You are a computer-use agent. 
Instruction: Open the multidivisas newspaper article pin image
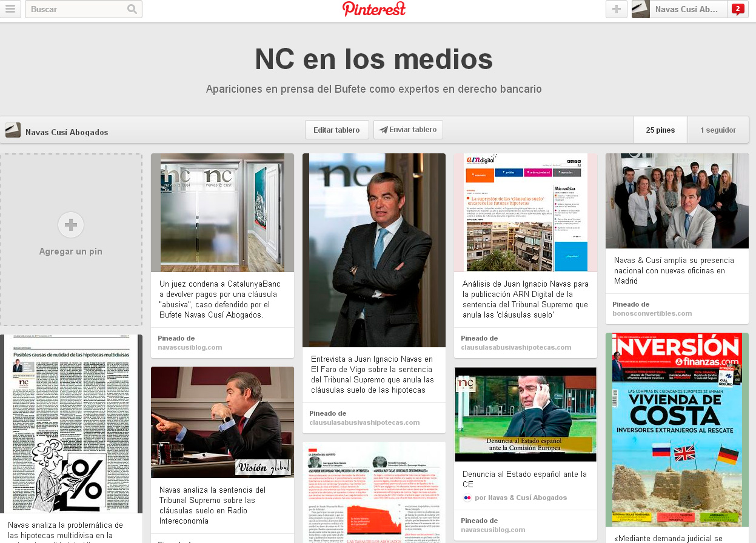point(71,424)
